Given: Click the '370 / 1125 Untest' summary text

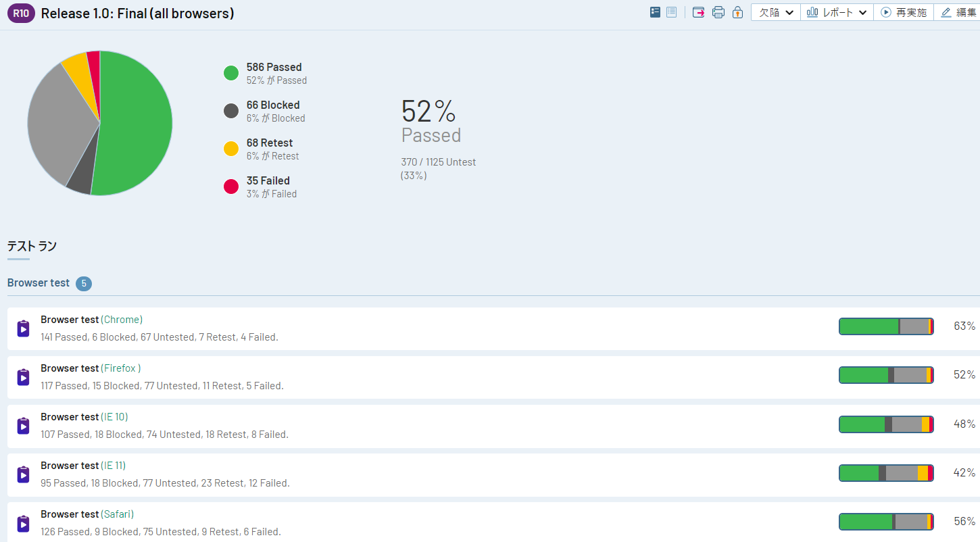Looking at the screenshot, I should point(439,162).
